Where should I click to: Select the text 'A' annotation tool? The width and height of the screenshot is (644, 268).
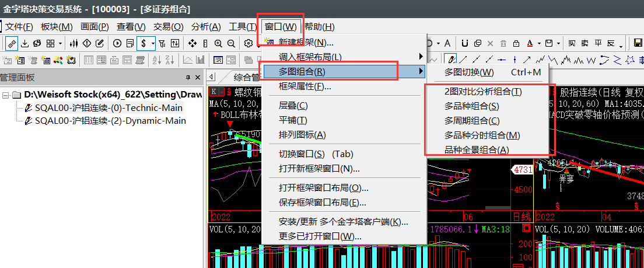(447, 43)
